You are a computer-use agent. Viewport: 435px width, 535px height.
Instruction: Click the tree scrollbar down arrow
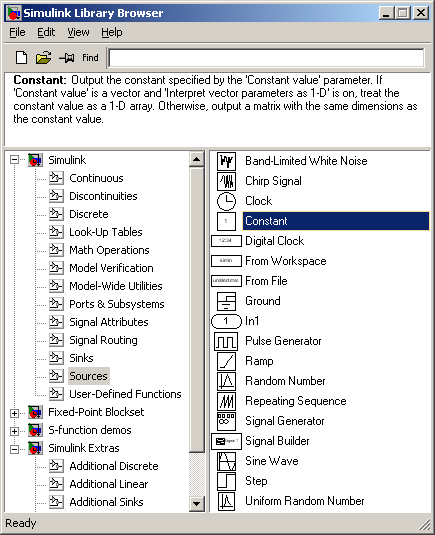click(x=197, y=504)
